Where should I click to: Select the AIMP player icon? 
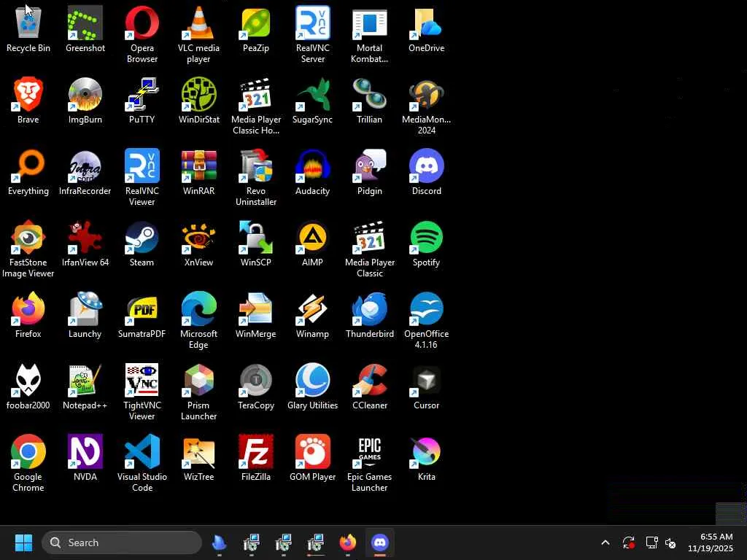point(312,237)
